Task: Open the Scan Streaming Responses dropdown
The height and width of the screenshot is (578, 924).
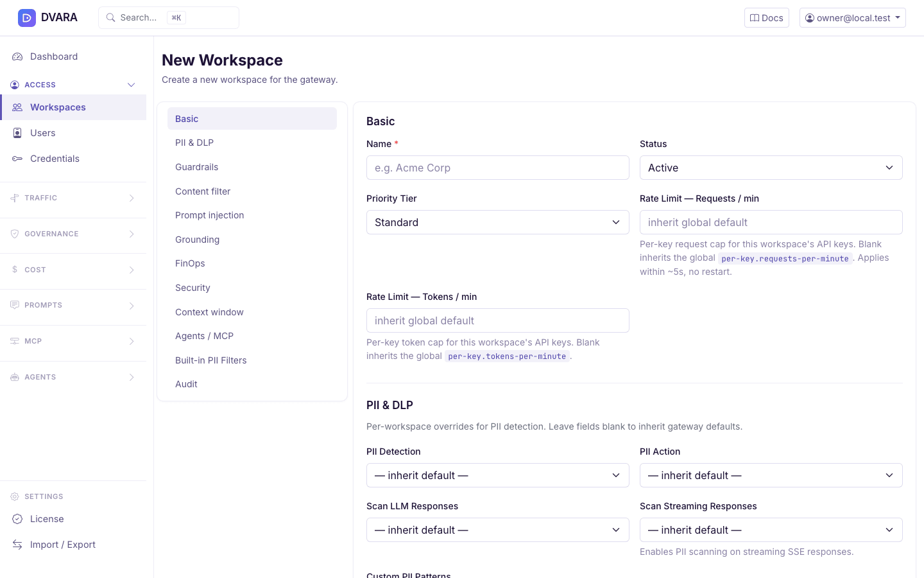Action: tap(771, 530)
